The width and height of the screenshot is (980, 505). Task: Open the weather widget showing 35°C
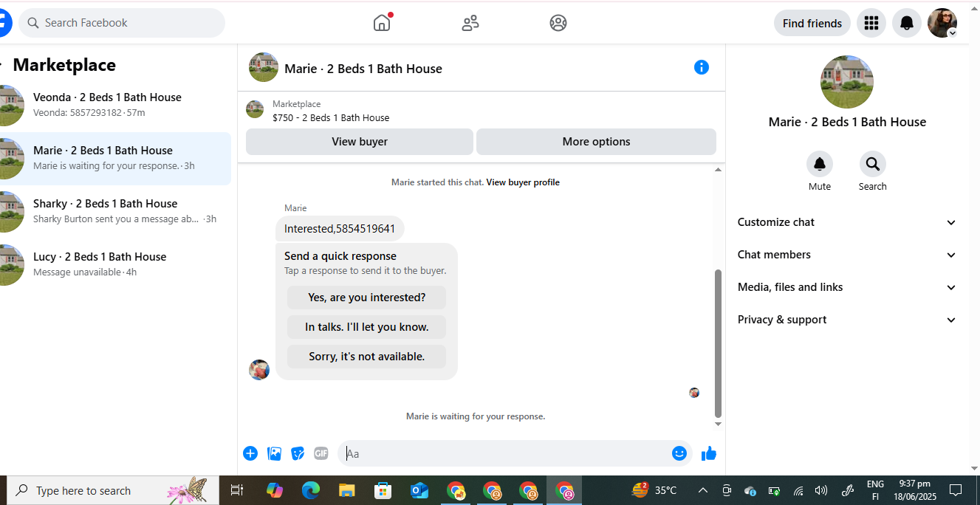click(654, 490)
